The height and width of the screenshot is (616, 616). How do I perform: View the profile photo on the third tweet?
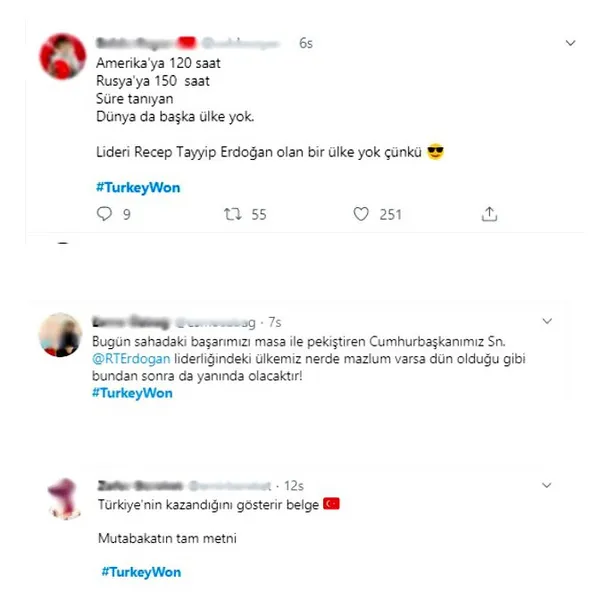(62, 494)
